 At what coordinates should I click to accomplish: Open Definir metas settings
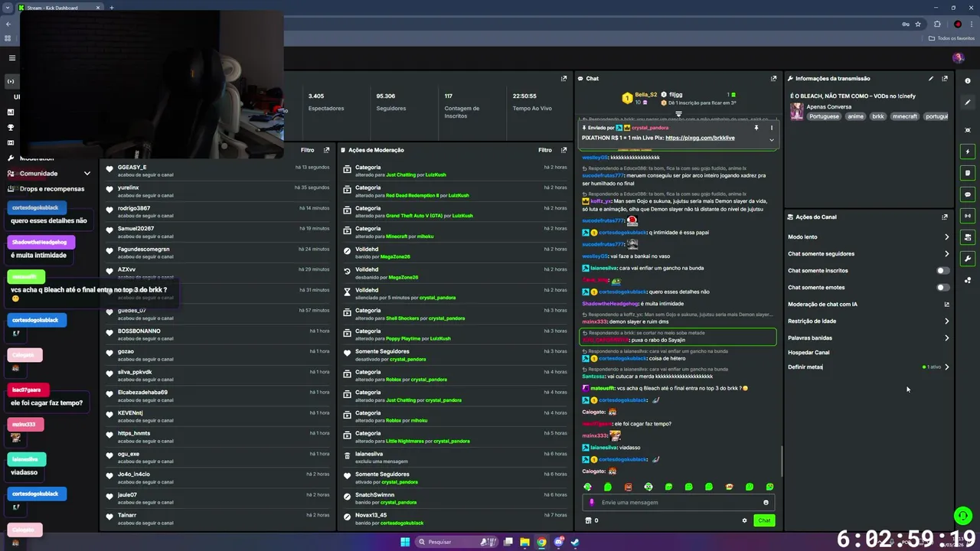point(868,367)
